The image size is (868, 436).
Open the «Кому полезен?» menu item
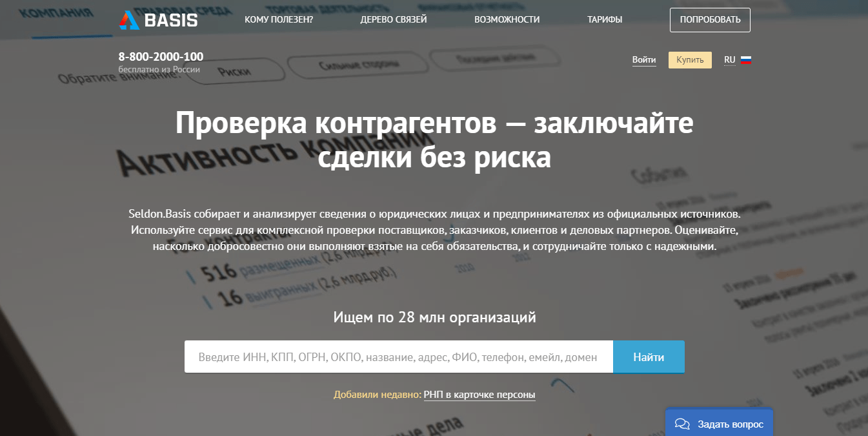[x=279, y=19]
